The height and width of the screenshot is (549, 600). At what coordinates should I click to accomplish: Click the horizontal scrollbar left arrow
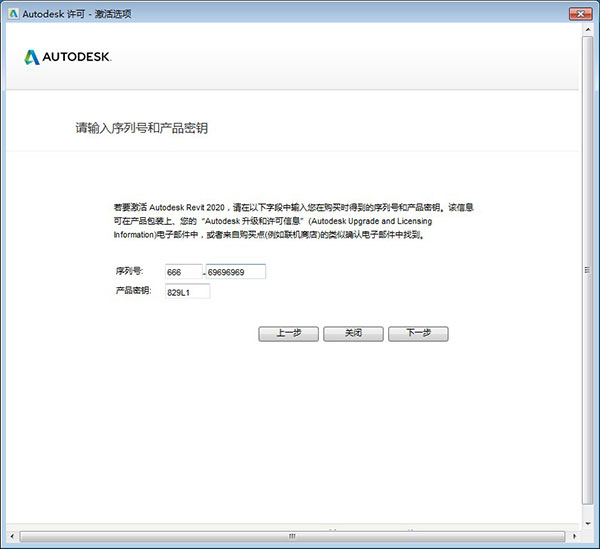(12, 537)
